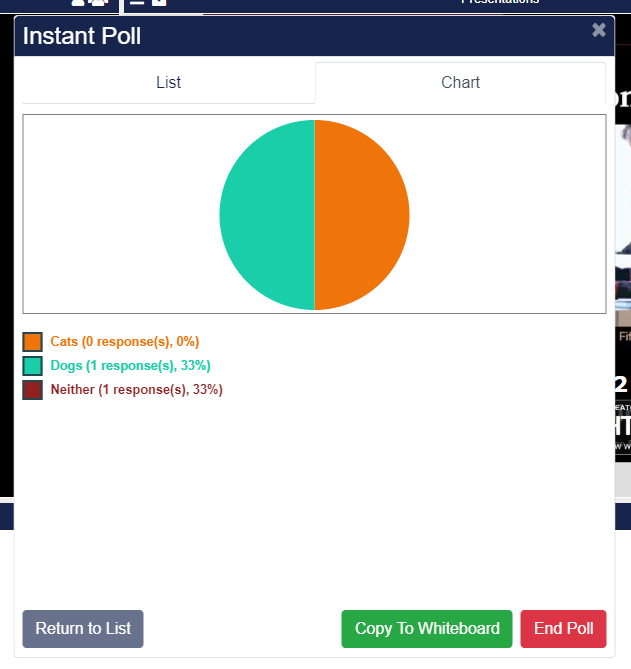This screenshot has width=631, height=669.
Task: Click the dark red Neither color swatch
Action: pos(33,390)
